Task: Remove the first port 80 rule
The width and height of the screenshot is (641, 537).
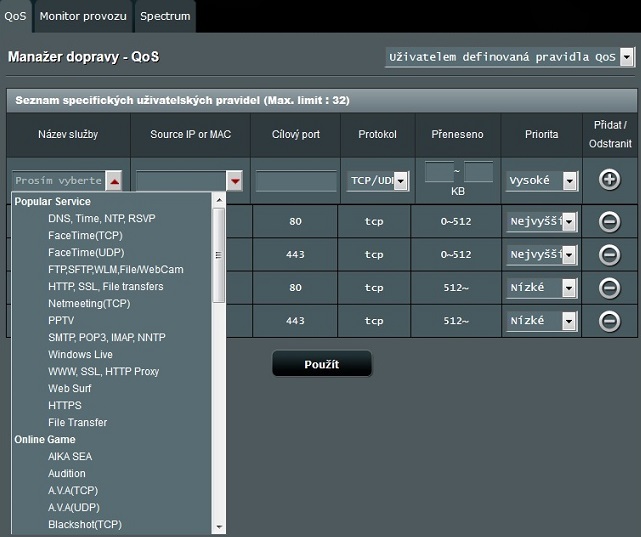Action: (x=609, y=222)
